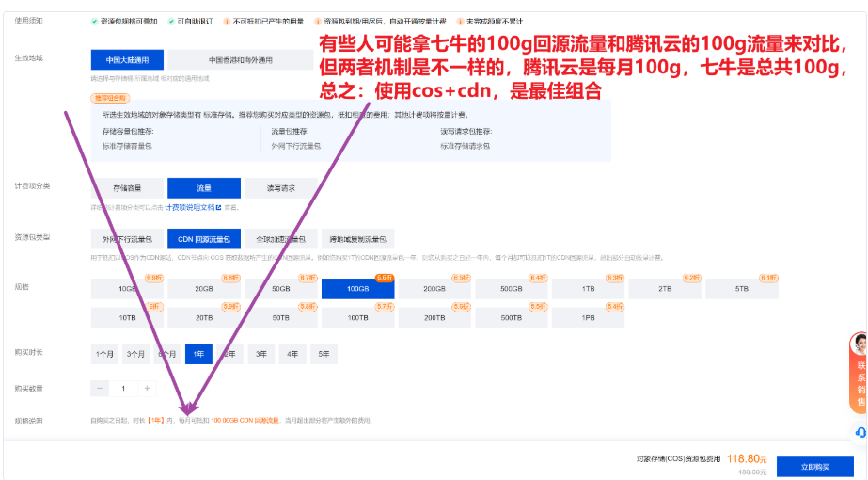868x480 pixels.
Task: Select the 外网下行流量包 package type
Action: pos(127,239)
